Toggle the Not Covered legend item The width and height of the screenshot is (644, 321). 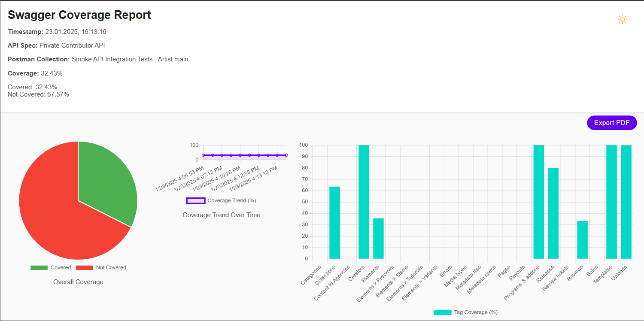coord(101,267)
